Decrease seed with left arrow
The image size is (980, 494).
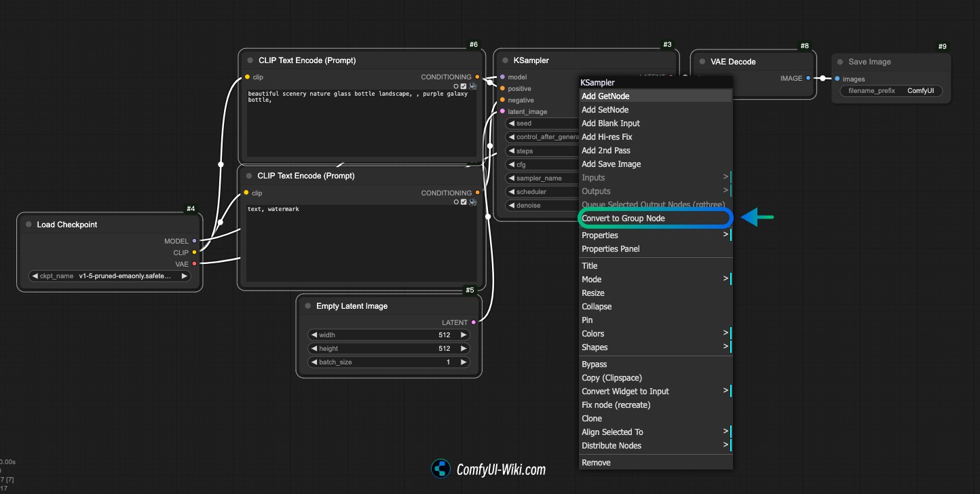[511, 123]
